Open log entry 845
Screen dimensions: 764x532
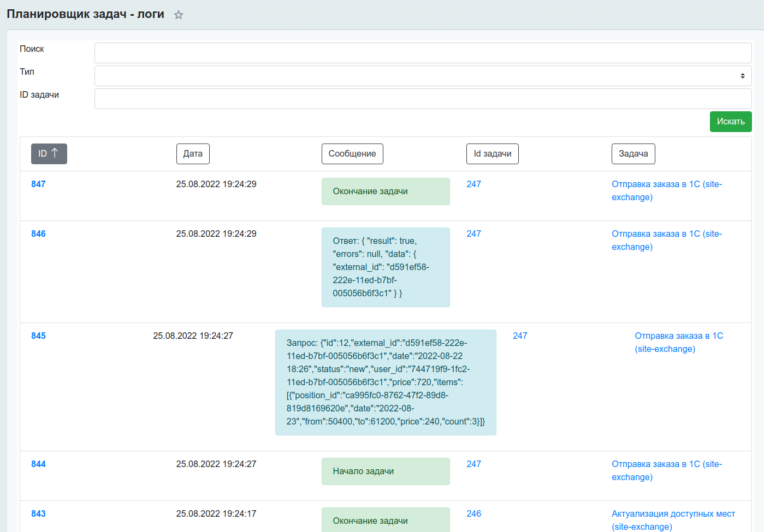coord(38,336)
